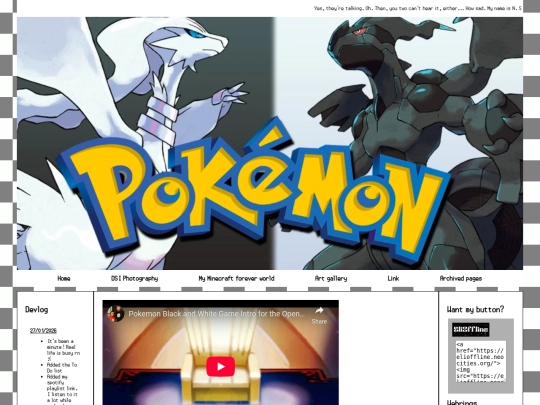Open the Link navigation item

[393, 278]
